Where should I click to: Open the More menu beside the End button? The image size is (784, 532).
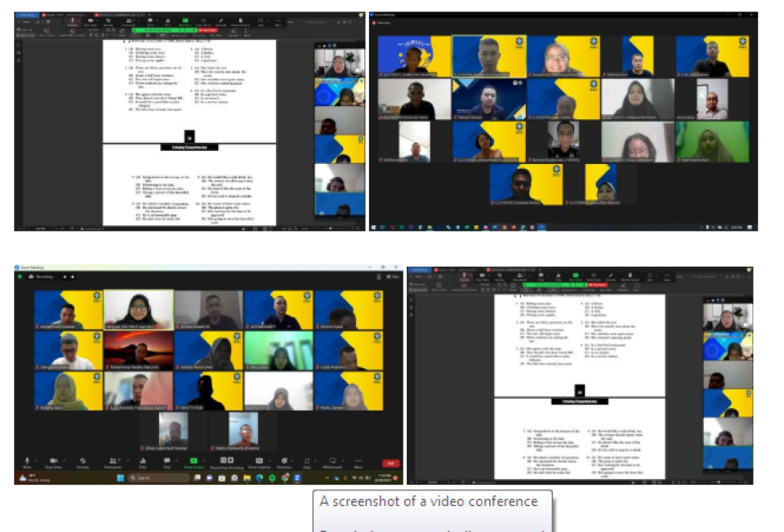coord(358,463)
